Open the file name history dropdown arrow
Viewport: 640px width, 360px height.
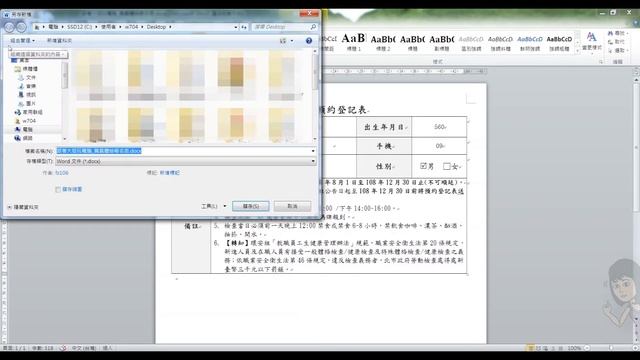[313, 151]
